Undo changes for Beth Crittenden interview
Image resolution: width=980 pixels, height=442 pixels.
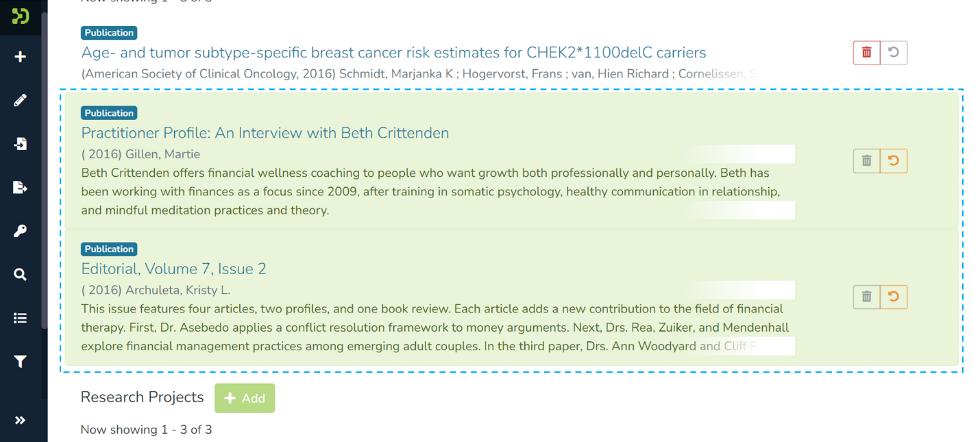tap(894, 161)
